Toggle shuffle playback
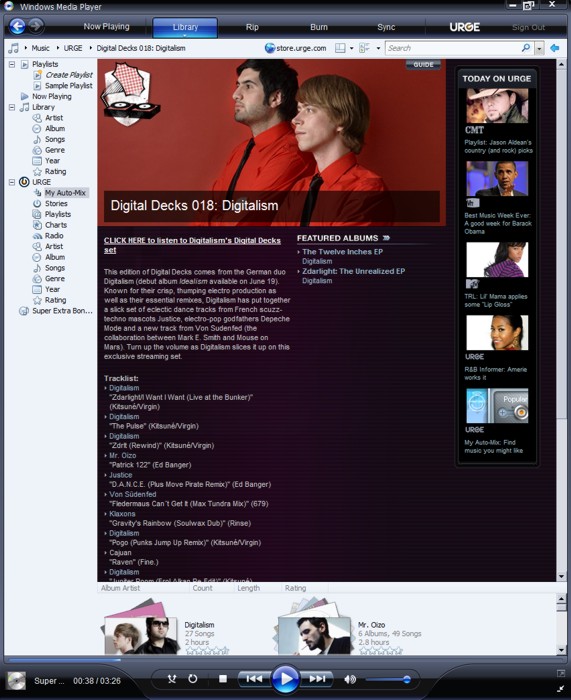Screen dimensions: 571x700 click(x=172, y=679)
